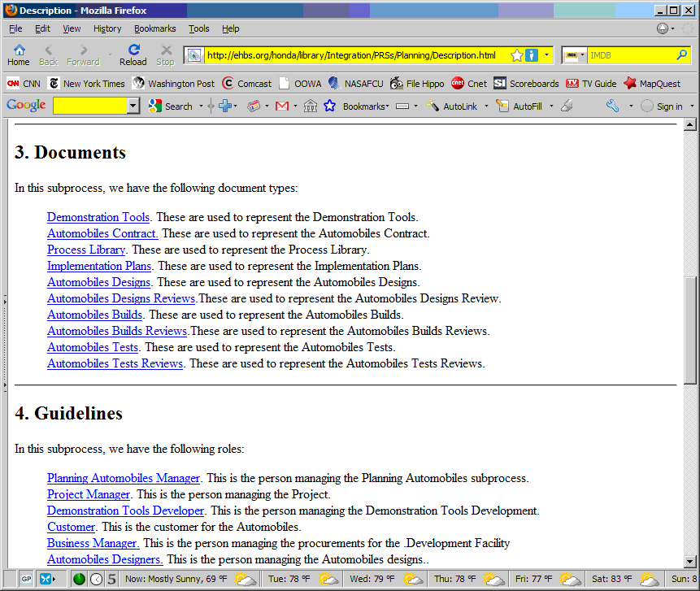This screenshot has height=591, width=700.
Task: Click the scrollbar up arrow
Action: [690, 124]
